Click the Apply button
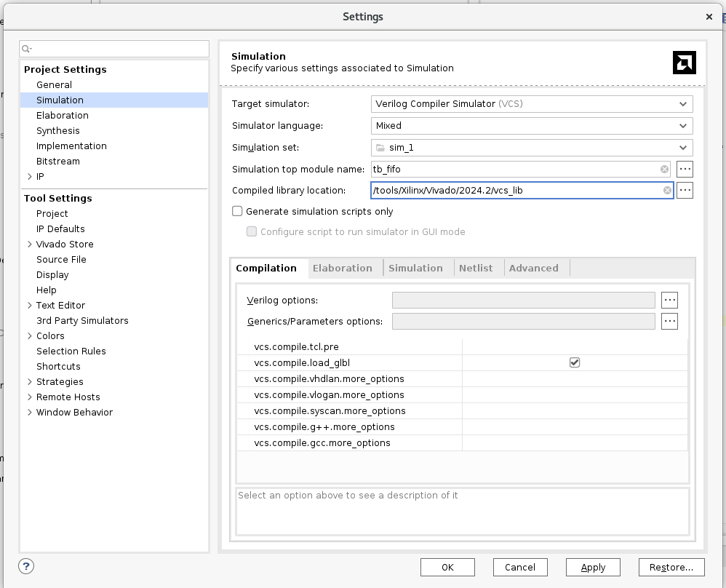 [593, 568]
